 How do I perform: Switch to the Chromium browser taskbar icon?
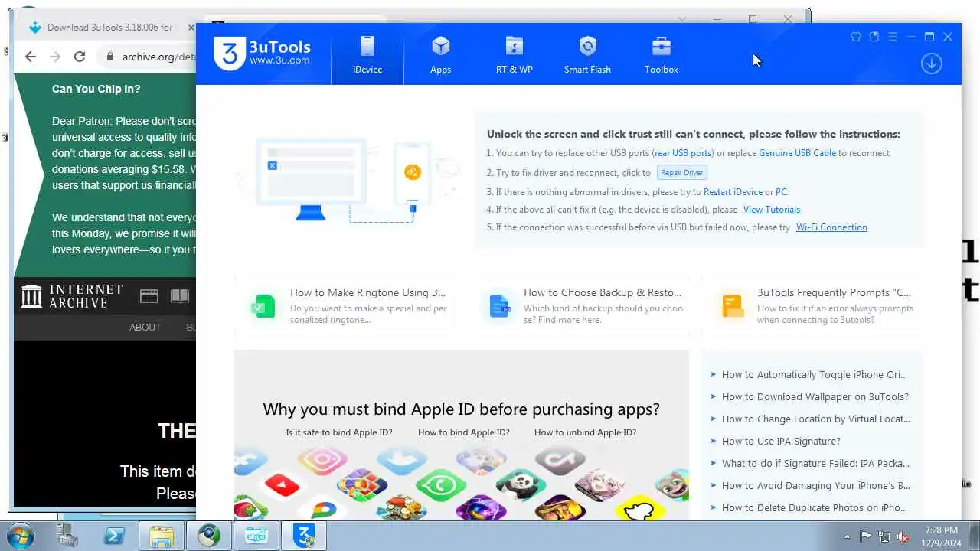[x=208, y=536]
